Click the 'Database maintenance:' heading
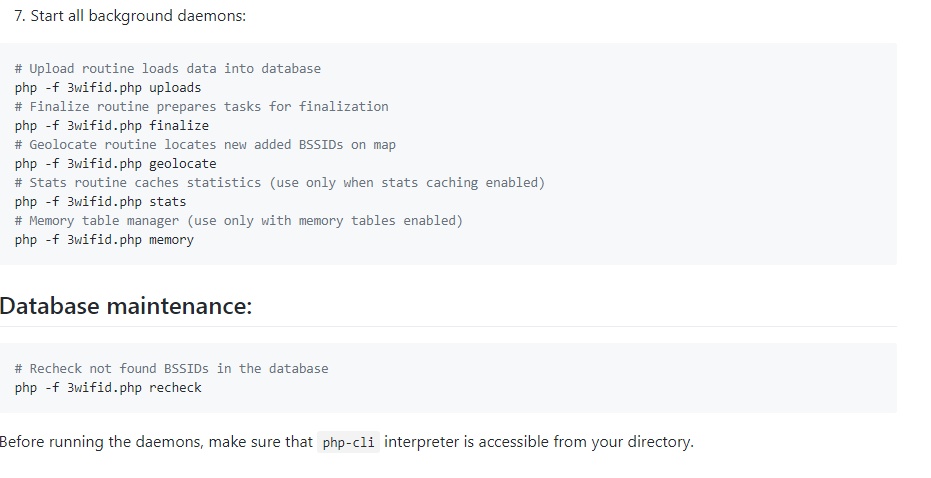Viewport: 931px width, 478px height. [126, 305]
